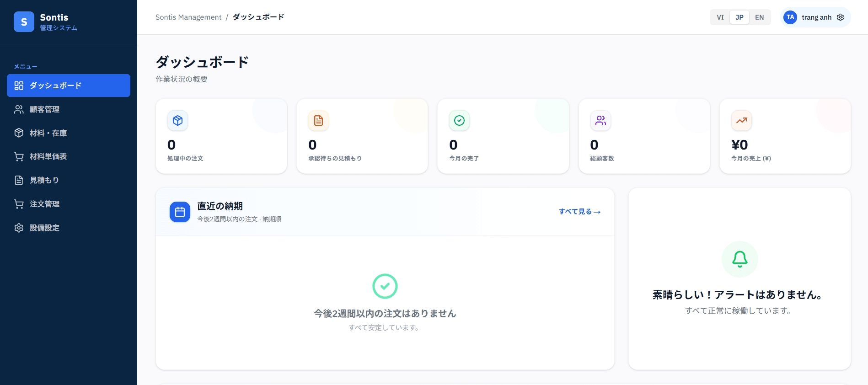Click the 今月の売上 (¥) label

tap(751, 158)
